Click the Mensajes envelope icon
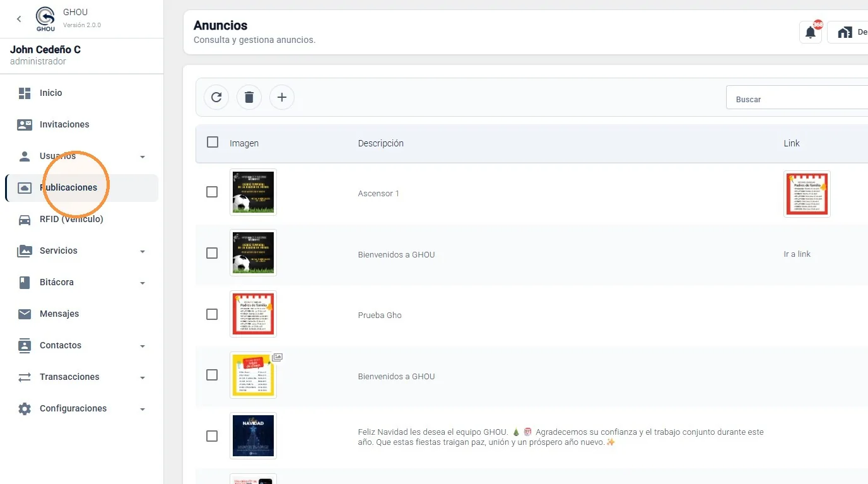 [x=25, y=314]
